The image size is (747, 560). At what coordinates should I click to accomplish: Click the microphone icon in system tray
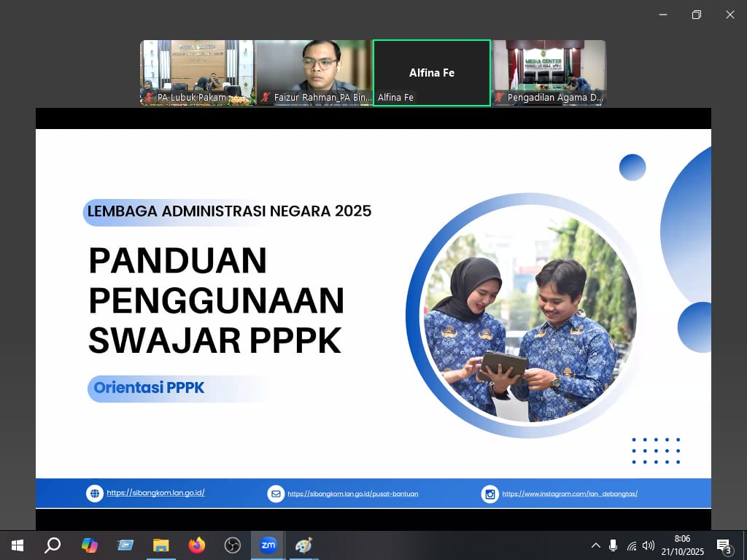(x=613, y=545)
